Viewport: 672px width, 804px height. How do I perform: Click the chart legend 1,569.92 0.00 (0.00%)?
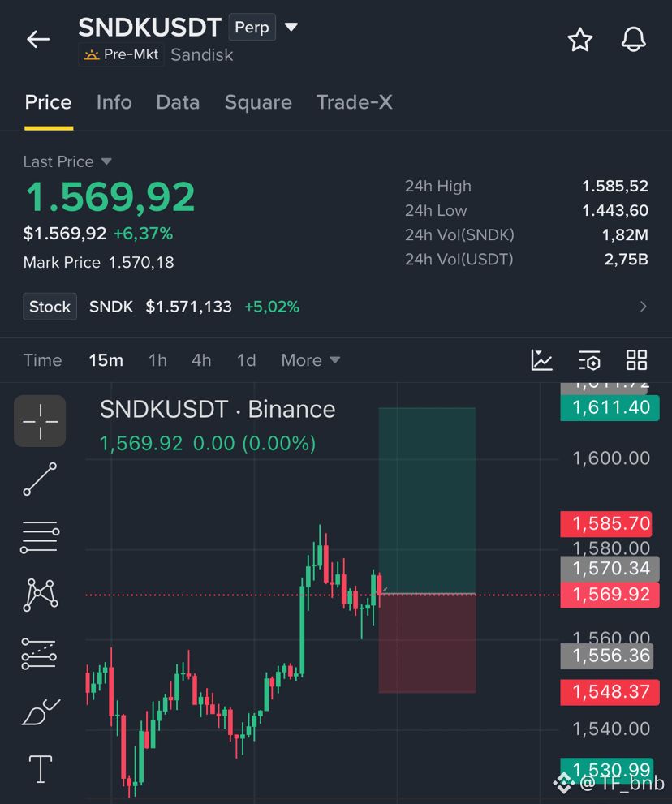tap(208, 444)
